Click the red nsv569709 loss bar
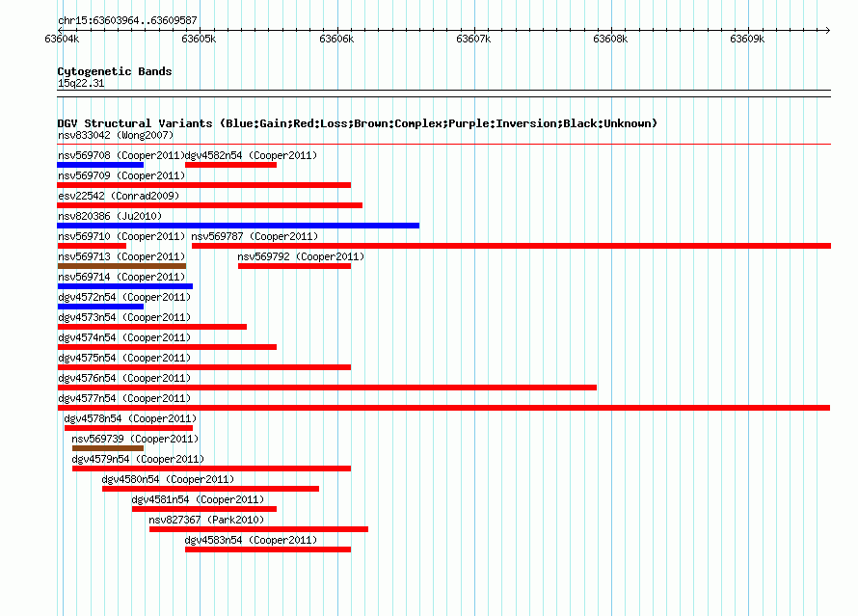 (204, 185)
